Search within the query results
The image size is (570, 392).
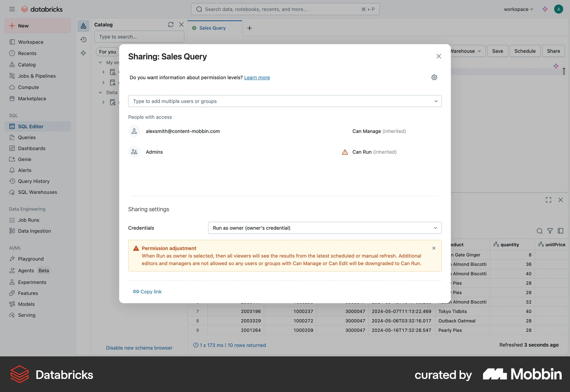[x=539, y=231]
